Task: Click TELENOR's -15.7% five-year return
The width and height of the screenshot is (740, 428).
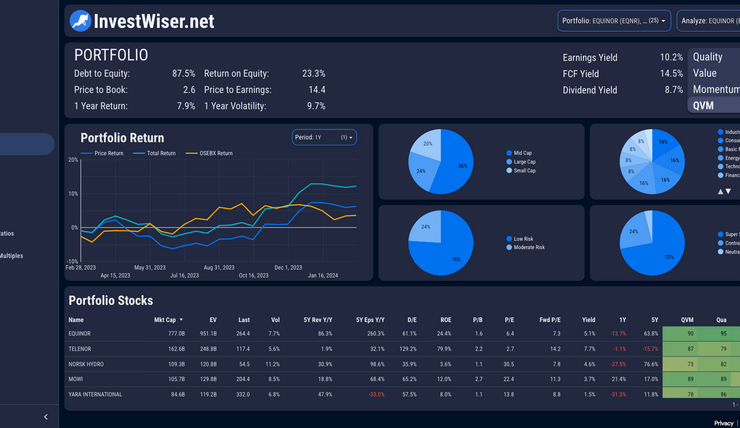Action: [x=650, y=349]
